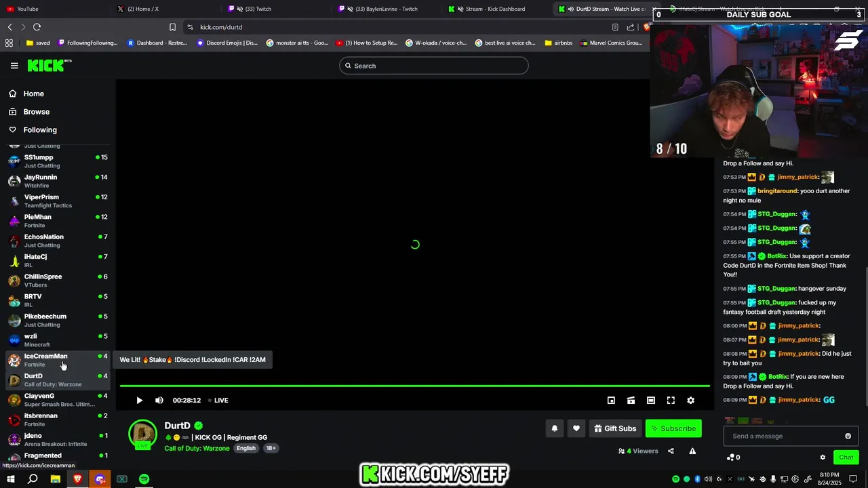Screen dimensions: 868x488
Task: Bookmark this page icon in address bar
Action: [172, 27]
